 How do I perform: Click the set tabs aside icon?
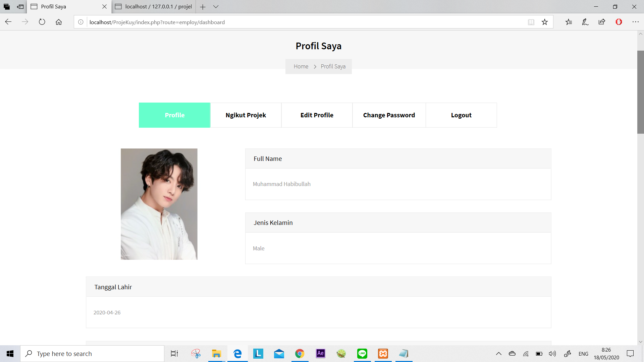pyautogui.click(x=20, y=7)
